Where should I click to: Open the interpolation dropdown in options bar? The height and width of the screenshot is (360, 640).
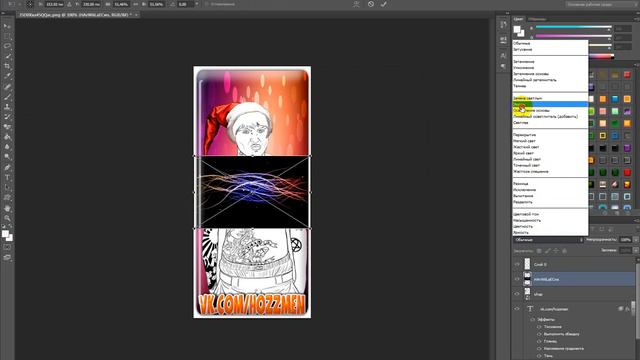(x=197, y=4)
